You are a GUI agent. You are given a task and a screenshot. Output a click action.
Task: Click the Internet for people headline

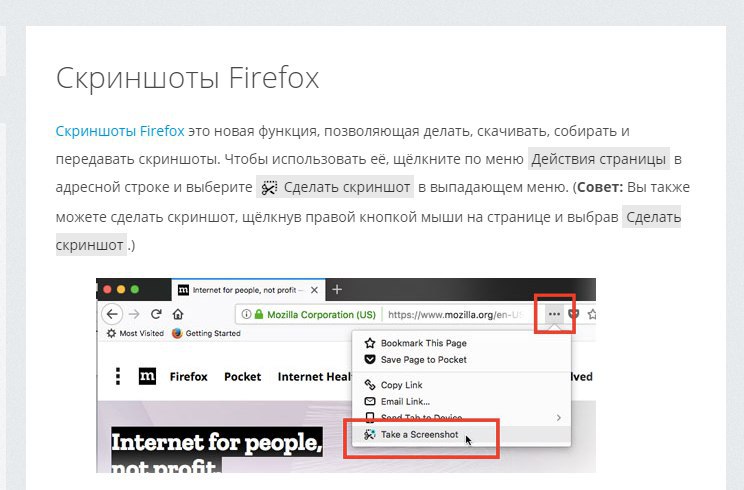point(217,450)
